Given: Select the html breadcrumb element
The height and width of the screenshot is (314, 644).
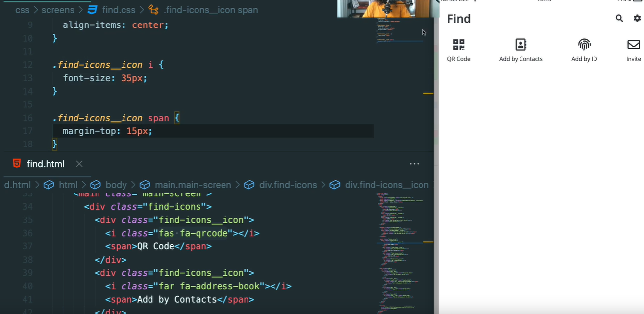Looking at the screenshot, I should tap(68, 185).
